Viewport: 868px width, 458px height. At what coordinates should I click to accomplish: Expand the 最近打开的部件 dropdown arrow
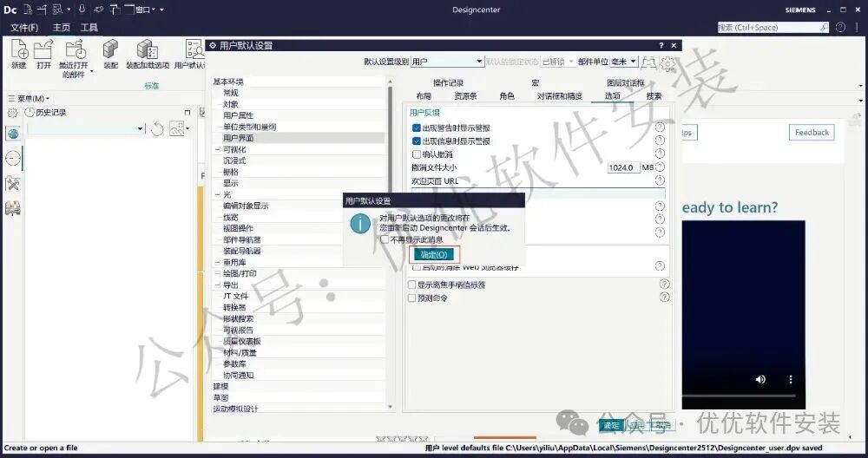[x=91, y=71]
